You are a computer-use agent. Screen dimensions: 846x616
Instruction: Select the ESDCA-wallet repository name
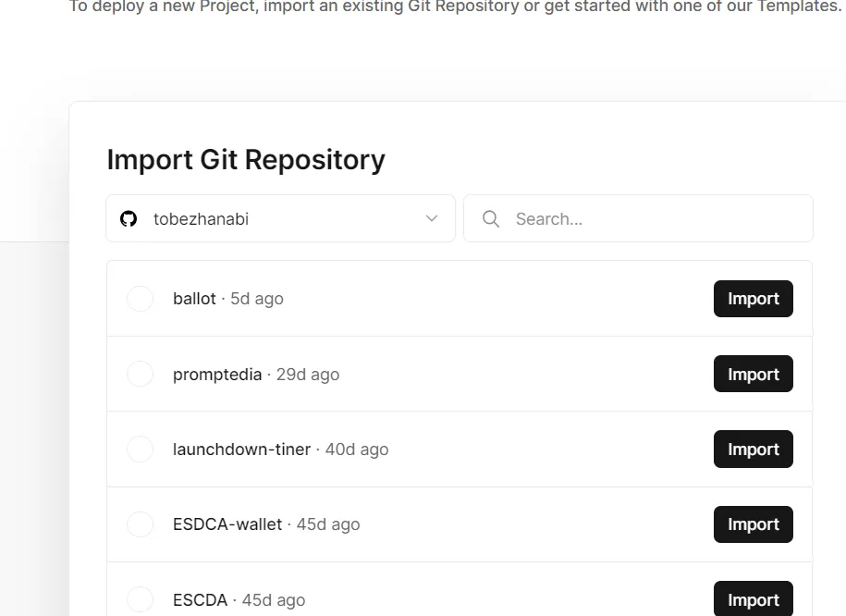click(227, 524)
